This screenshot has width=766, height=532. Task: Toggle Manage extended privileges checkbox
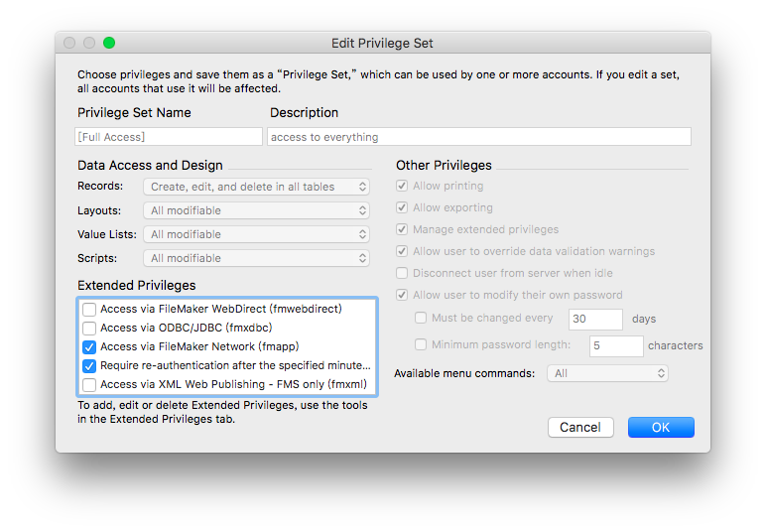[402, 229]
